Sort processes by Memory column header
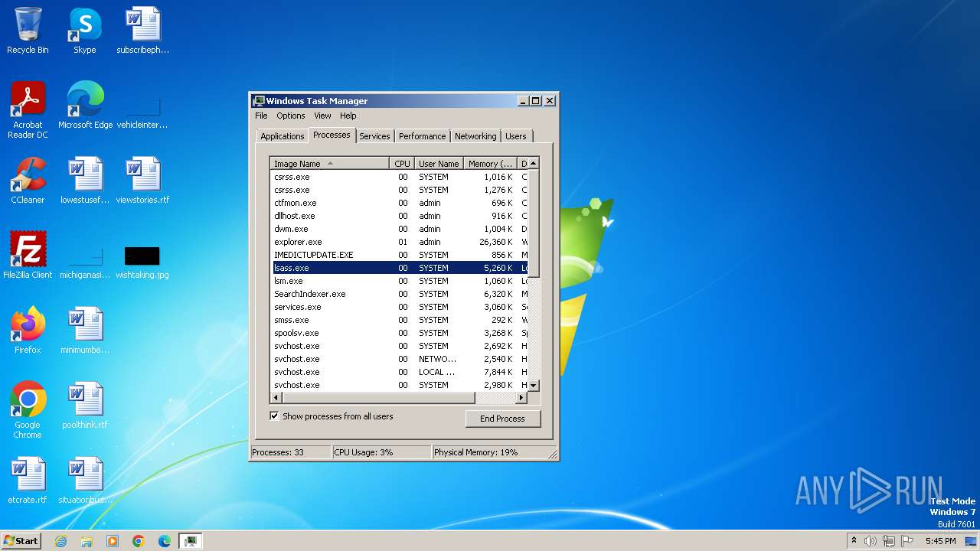This screenshot has height=551, width=980. [491, 164]
